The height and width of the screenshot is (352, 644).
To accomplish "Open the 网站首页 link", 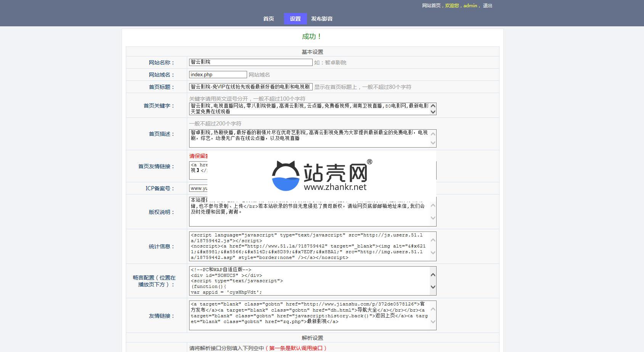I will tap(431, 6).
